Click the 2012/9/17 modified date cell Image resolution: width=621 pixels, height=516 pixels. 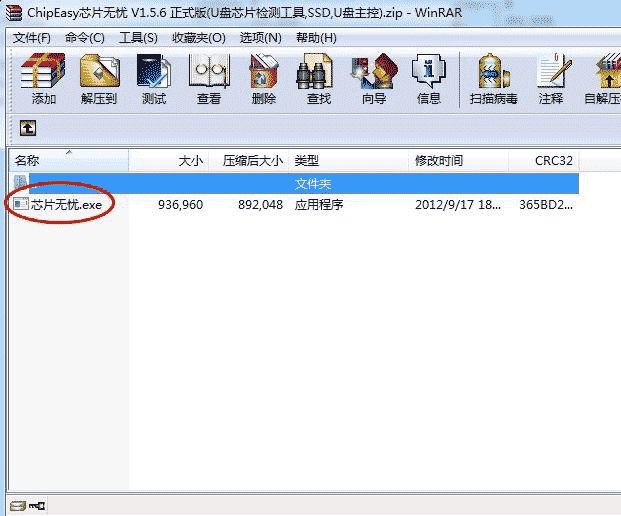tap(458, 205)
